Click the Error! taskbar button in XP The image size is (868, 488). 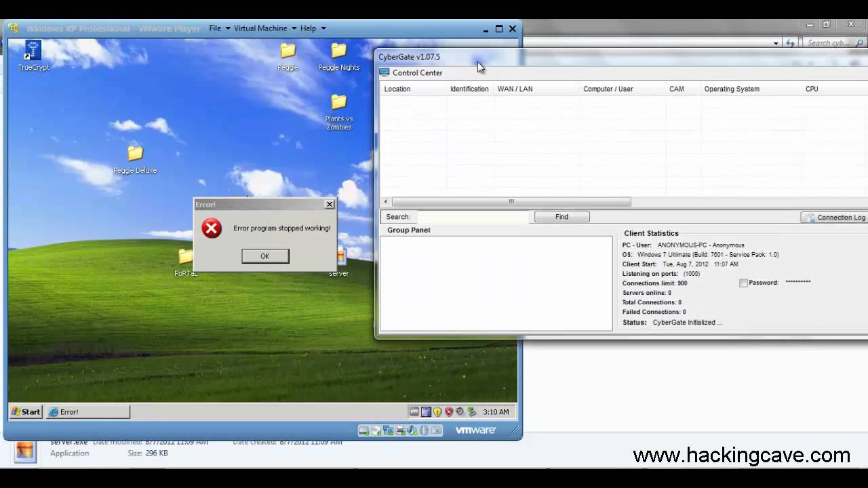coord(87,411)
